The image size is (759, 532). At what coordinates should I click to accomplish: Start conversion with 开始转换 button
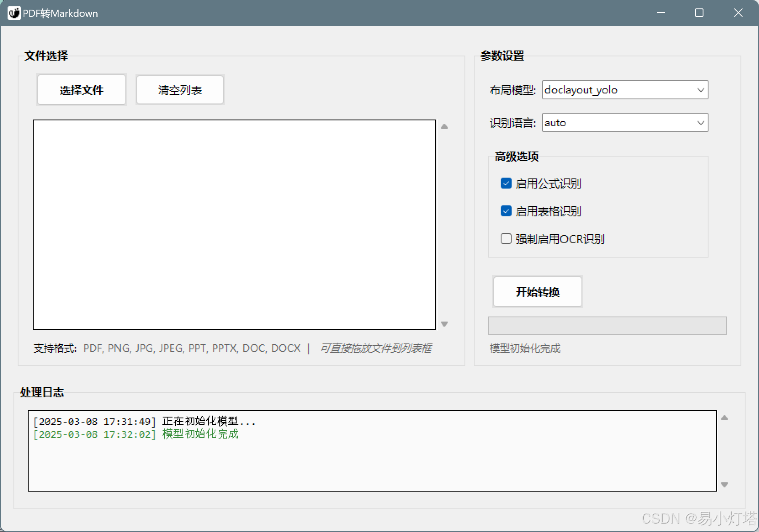pyautogui.click(x=538, y=292)
